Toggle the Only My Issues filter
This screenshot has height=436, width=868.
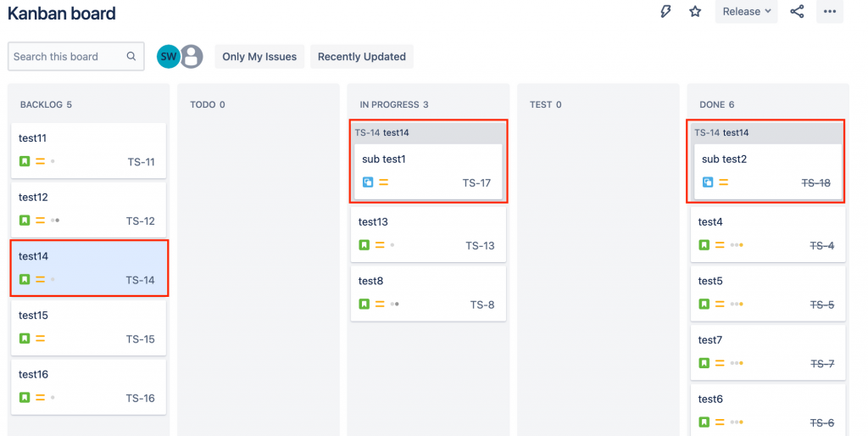(259, 57)
